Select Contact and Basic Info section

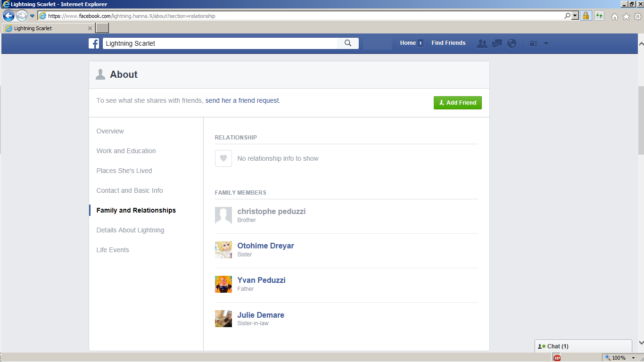point(130,190)
